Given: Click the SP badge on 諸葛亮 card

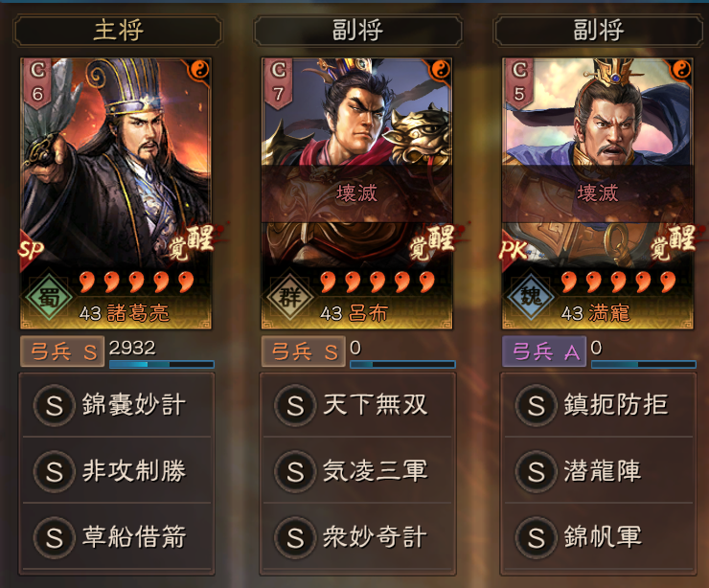Looking at the screenshot, I should (31, 250).
